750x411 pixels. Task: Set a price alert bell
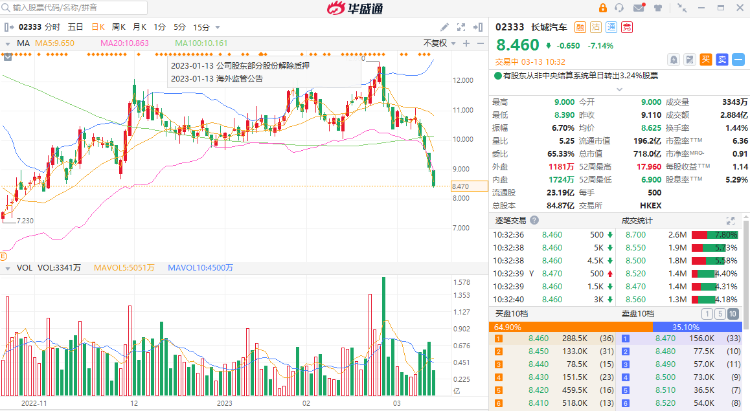(673, 60)
